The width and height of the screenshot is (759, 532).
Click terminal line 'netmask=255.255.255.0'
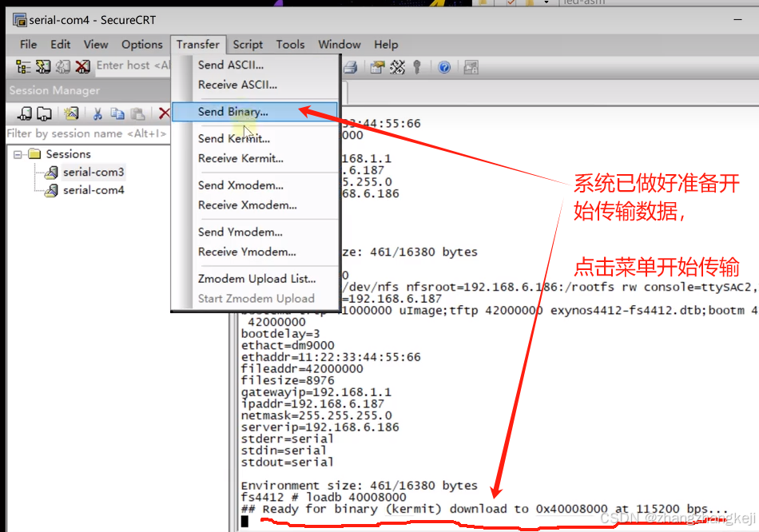tap(316, 415)
